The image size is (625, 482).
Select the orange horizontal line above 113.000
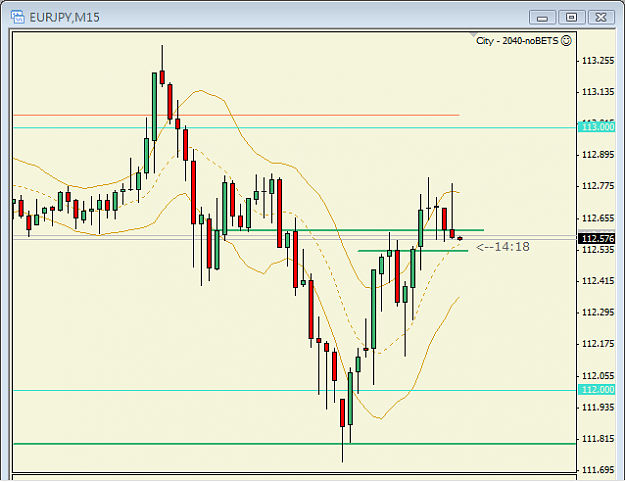pos(236,115)
